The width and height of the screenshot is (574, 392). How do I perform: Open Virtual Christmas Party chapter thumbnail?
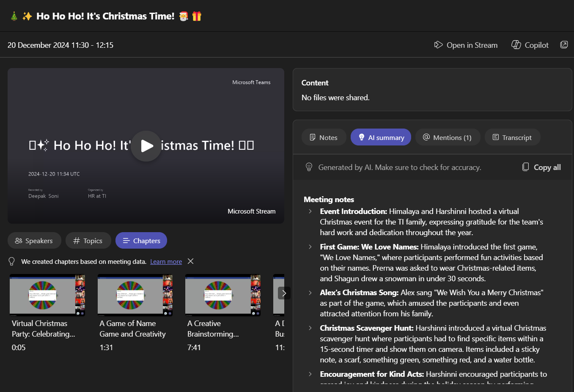point(47,295)
